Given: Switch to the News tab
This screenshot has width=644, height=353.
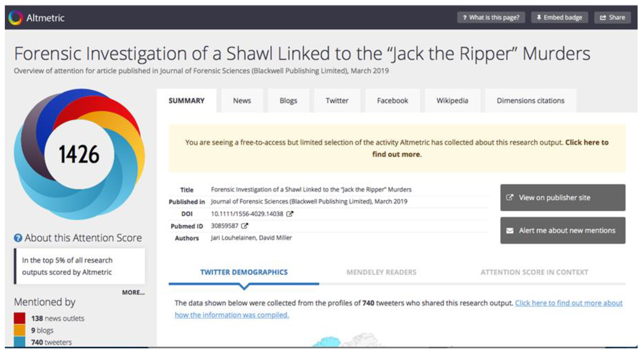Looking at the screenshot, I should pos(242,101).
